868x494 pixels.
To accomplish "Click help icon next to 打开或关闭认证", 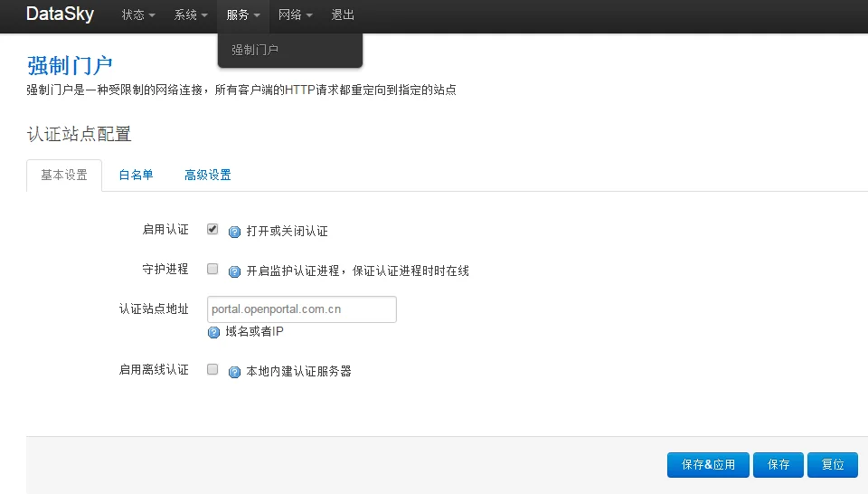I will [234, 232].
